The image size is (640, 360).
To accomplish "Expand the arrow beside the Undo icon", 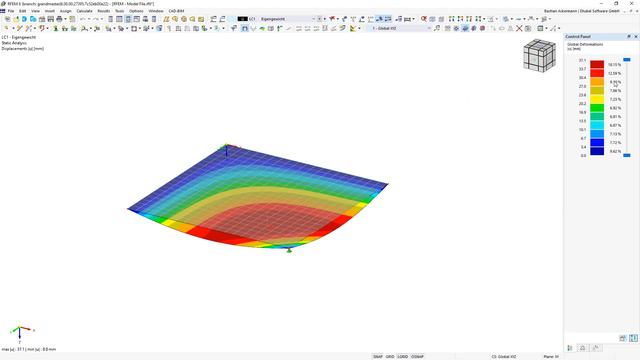I will click(89, 19).
